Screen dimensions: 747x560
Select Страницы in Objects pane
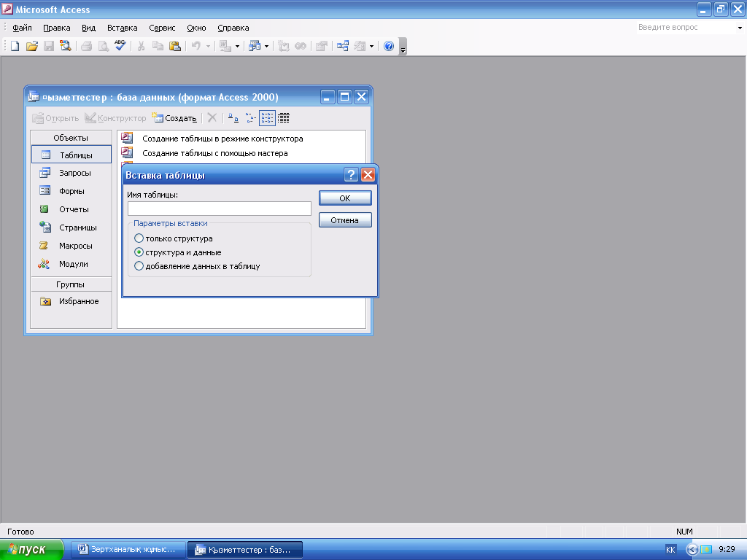pos(71,227)
